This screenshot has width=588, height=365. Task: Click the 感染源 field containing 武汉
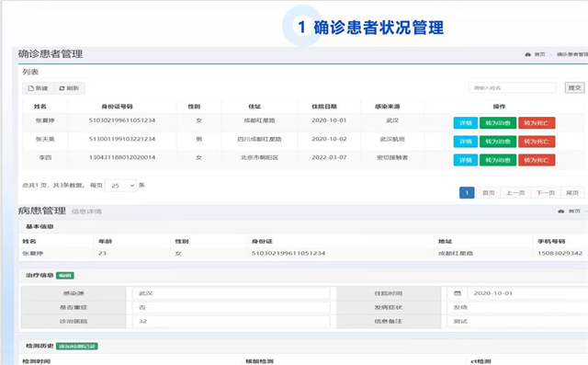click(x=232, y=293)
